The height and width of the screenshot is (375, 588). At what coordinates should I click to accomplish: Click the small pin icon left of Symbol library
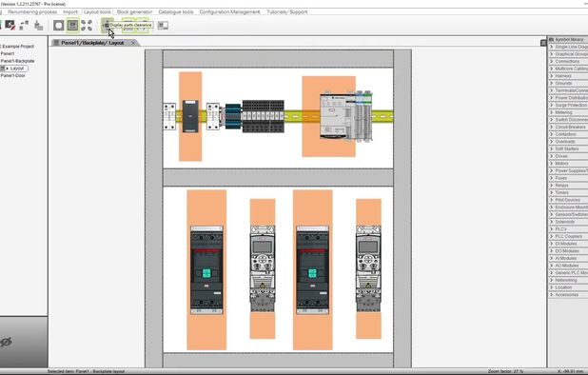tap(543, 43)
